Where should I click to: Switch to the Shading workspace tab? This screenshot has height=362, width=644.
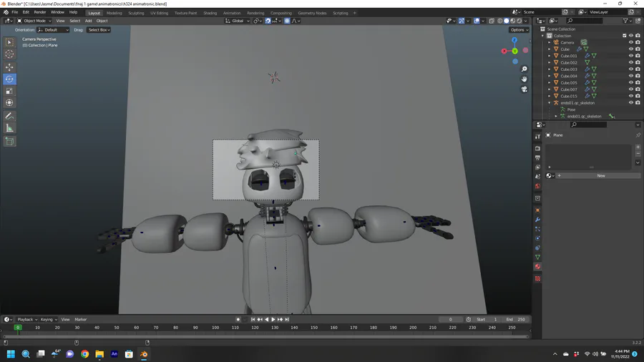tap(210, 13)
